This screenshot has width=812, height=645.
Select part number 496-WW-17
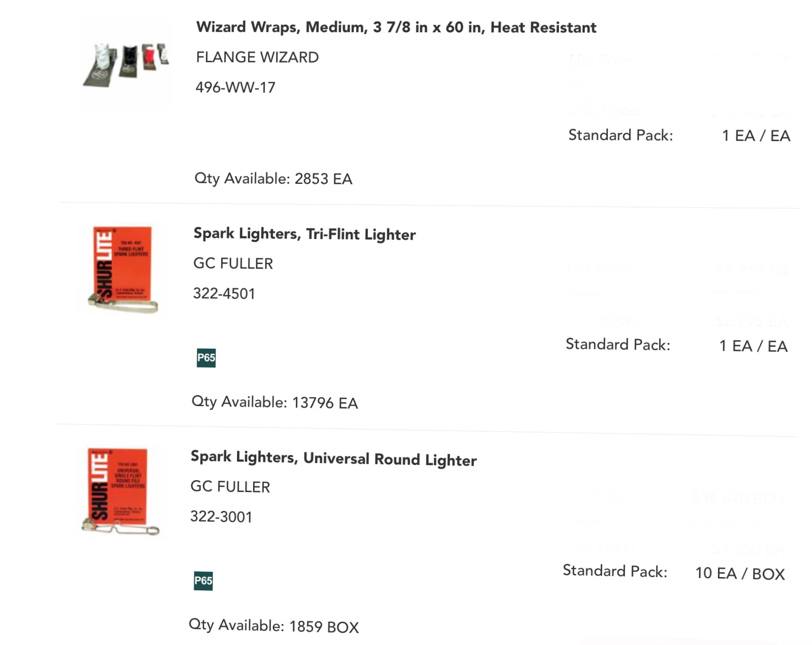[x=236, y=87]
